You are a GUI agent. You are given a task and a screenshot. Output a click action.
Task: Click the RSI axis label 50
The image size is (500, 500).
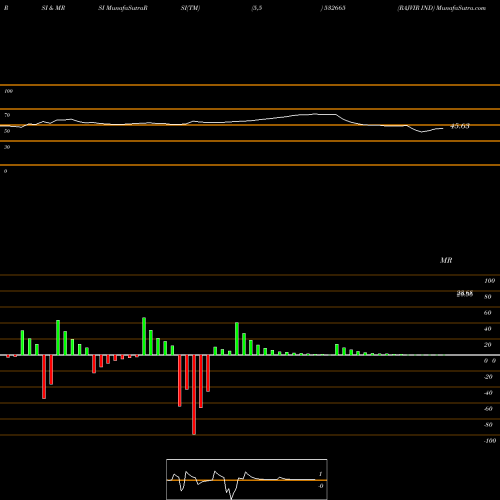(x=7, y=131)
